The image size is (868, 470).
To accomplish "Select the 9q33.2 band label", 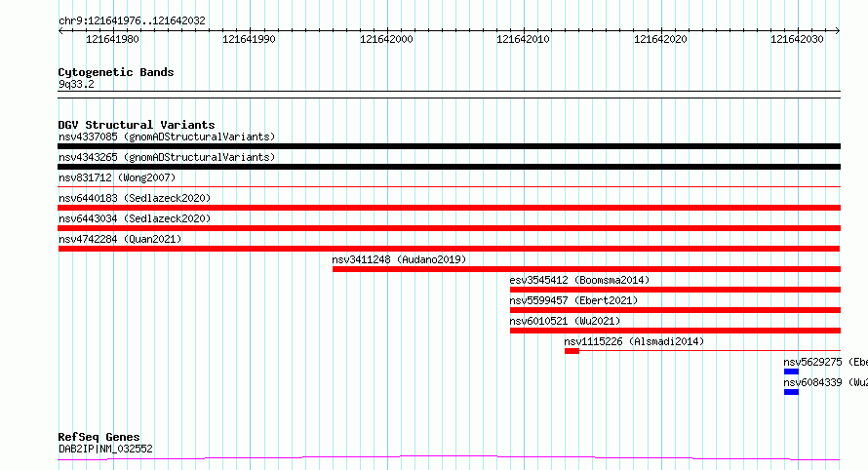I will point(76,84).
